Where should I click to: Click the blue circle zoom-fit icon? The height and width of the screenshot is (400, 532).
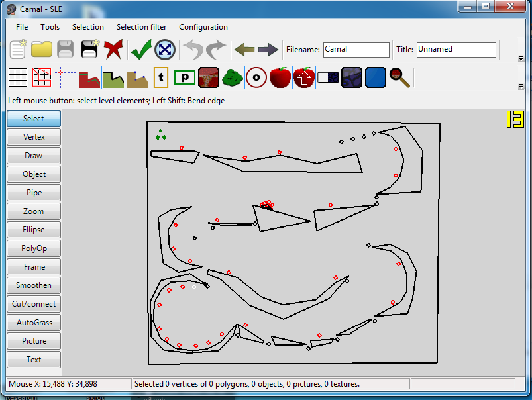pos(164,50)
